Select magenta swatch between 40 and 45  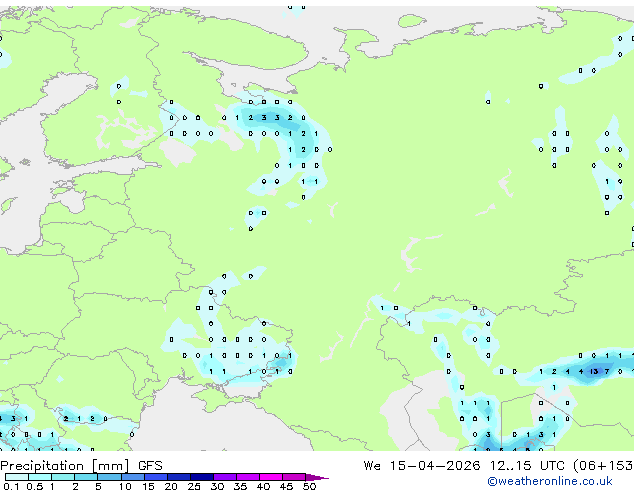coord(271,477)
